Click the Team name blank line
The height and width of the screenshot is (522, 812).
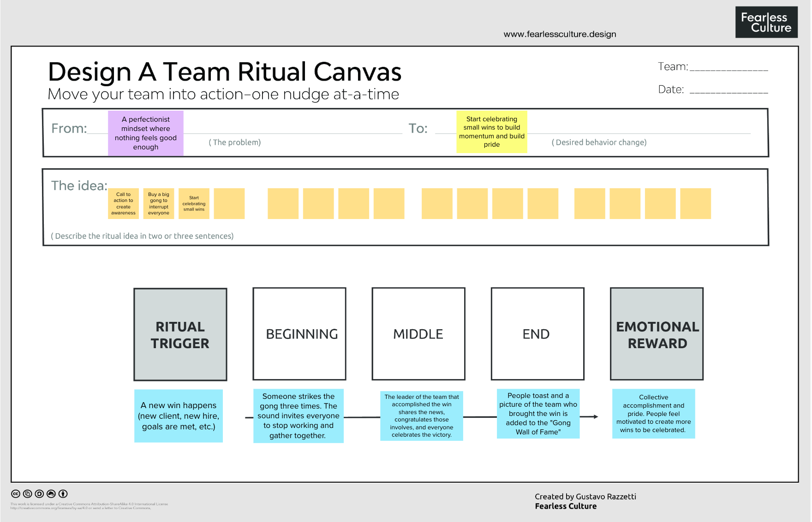click(x=729, y=69)
